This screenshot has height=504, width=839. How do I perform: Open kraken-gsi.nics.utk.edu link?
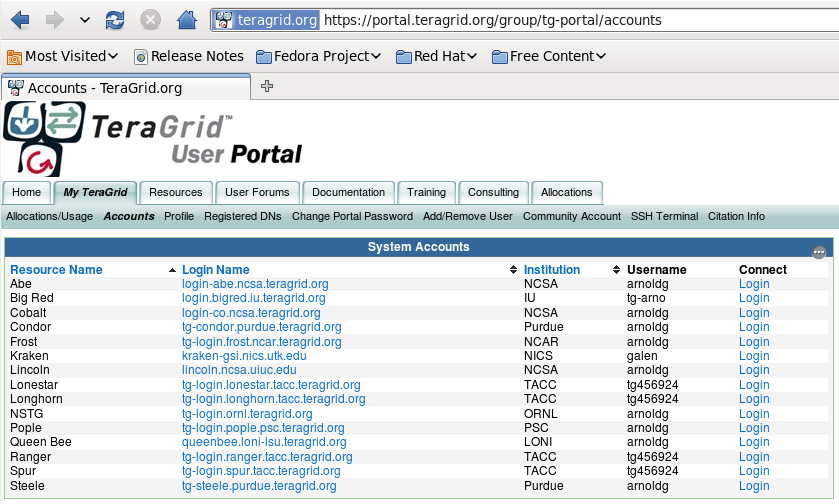point(244,356)
